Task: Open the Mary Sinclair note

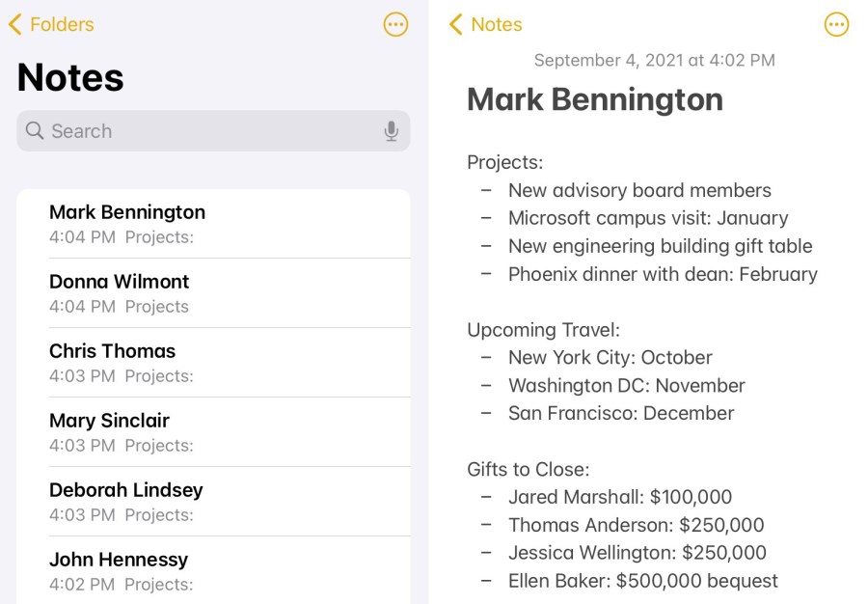Action: pyautogui.click(x=213, y=432)
